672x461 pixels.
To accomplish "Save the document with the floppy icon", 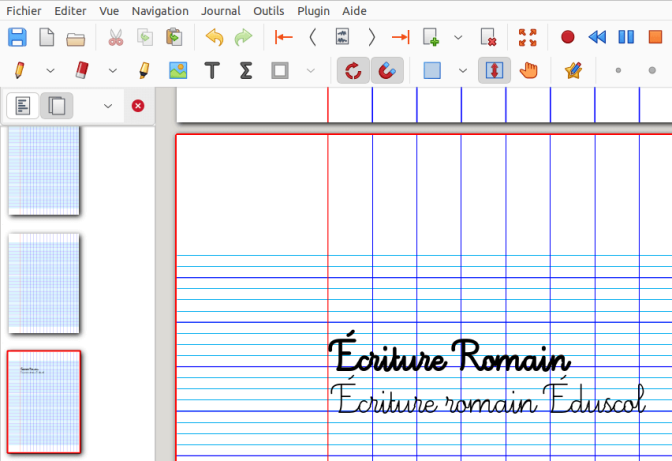I will pyautogui.click(x=17, y=37).
